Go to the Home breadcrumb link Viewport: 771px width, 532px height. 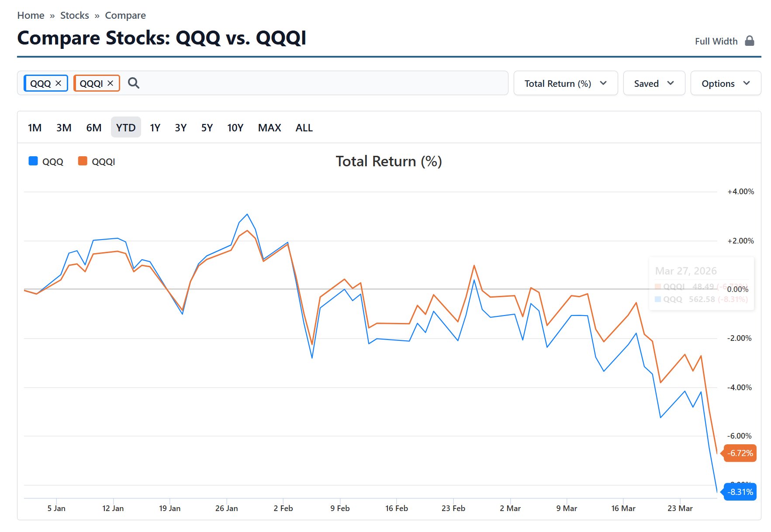point(31,16)
